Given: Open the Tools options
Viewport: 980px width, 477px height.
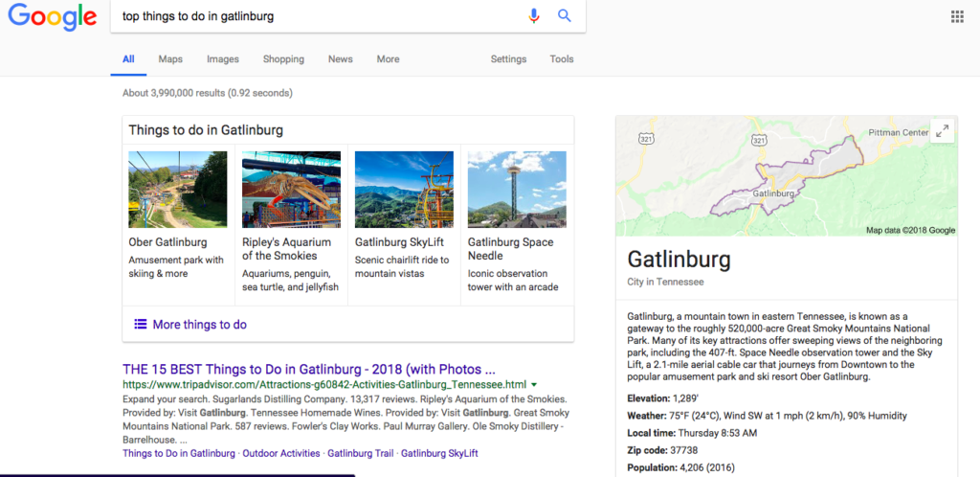Looking at the screenshot, I should point(561,59).
